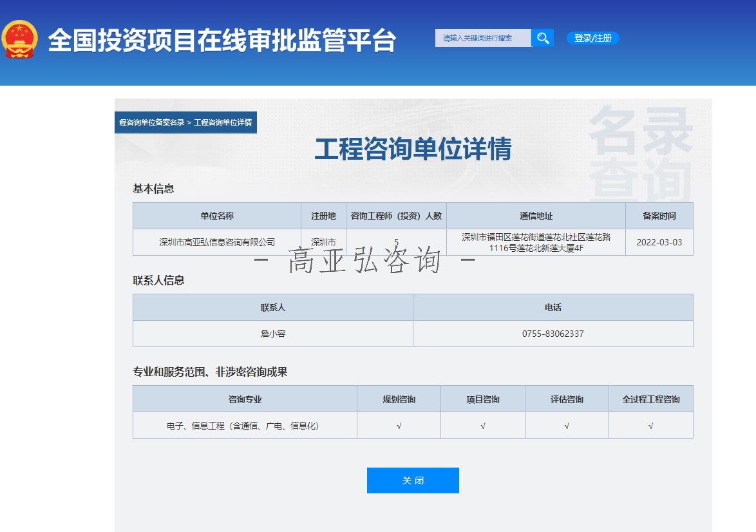Image resolution: width=756 pixels, height=532 pixels.
Task: Select company name 深圳市高亚弘信息咨询有限公司 cell
Action: [x=217, y=242]
